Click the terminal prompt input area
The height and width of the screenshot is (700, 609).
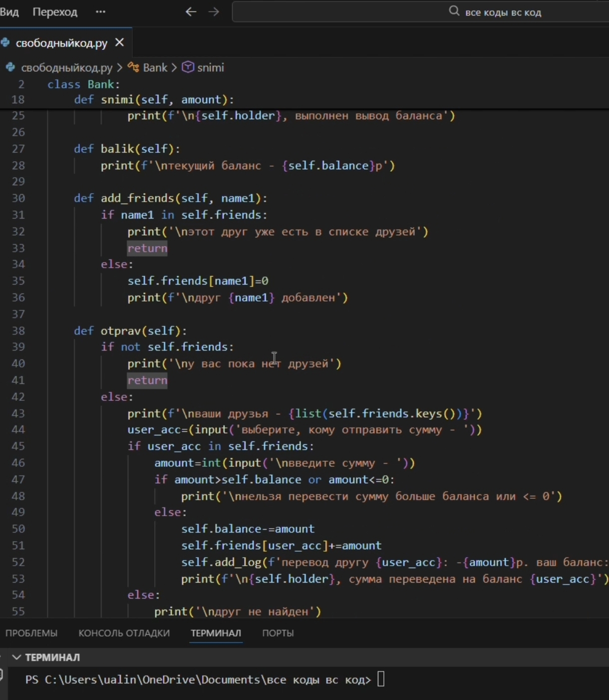381,680
